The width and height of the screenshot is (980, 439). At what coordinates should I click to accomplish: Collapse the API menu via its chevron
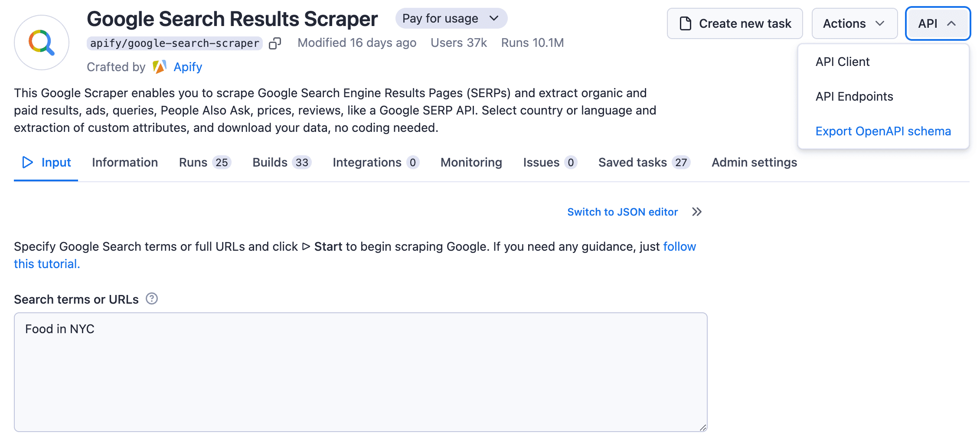[952, 24]
